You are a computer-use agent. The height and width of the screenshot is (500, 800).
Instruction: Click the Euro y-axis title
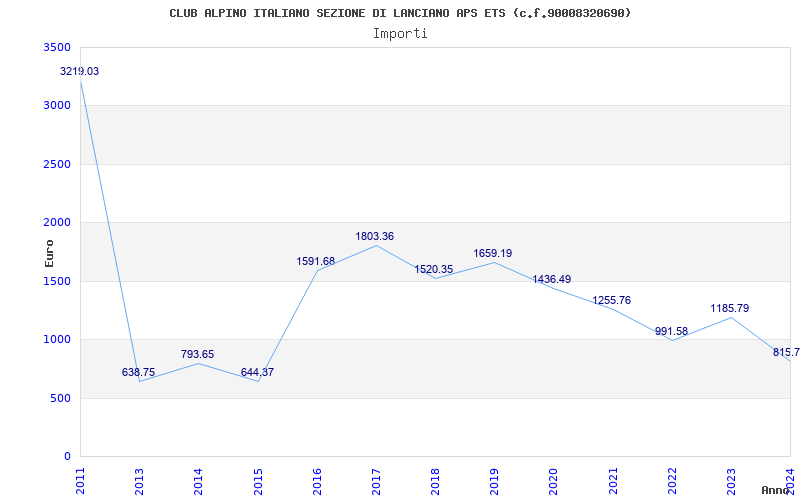coord(49,253)
